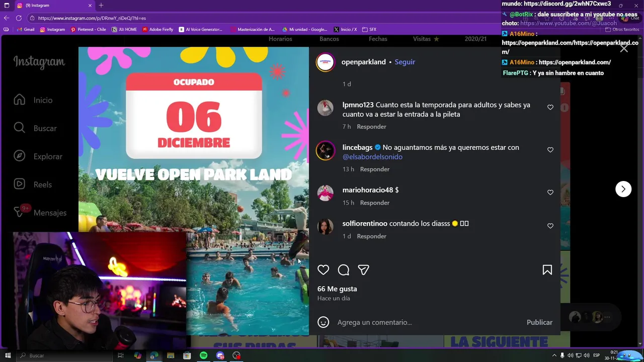Screen dimensions: 644x362
Task: Go back in the browser
Action: tap(7, 18)
